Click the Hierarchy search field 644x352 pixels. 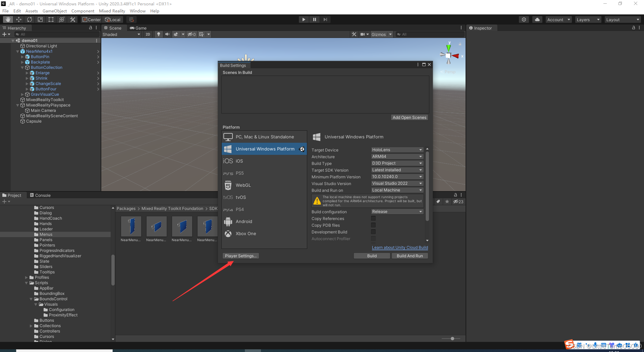tap(57, 34)
